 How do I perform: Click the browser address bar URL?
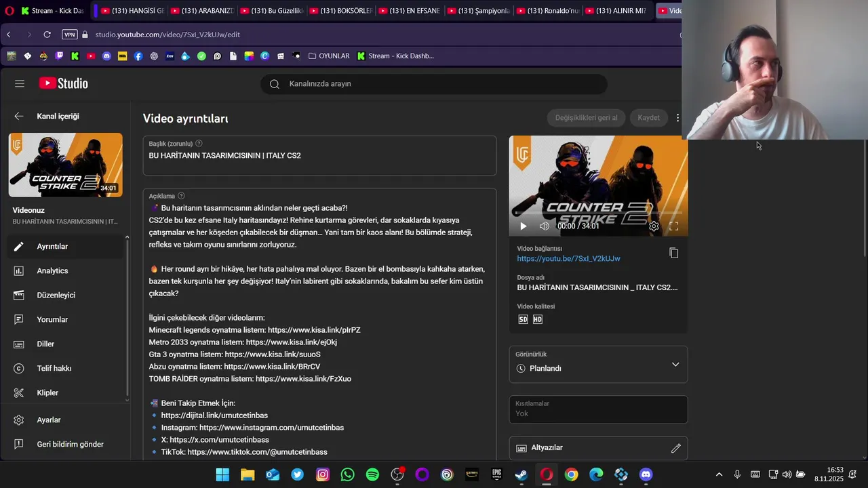(x=167, y=35)
